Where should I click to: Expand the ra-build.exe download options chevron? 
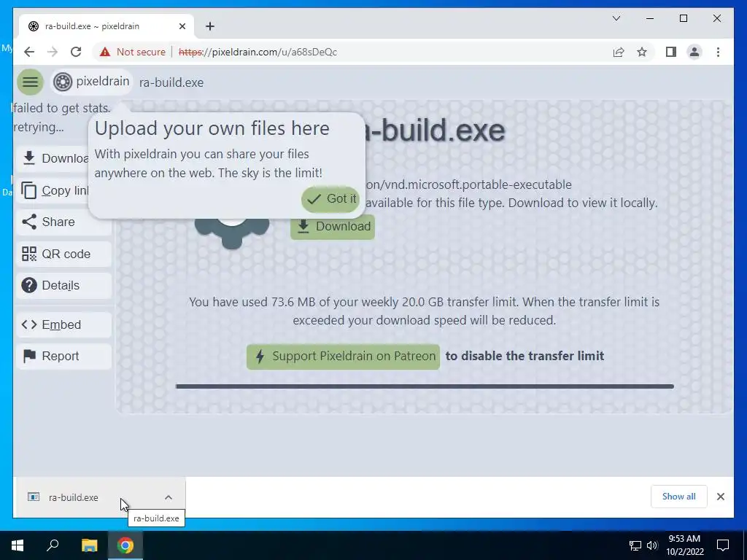click(169, 497)
